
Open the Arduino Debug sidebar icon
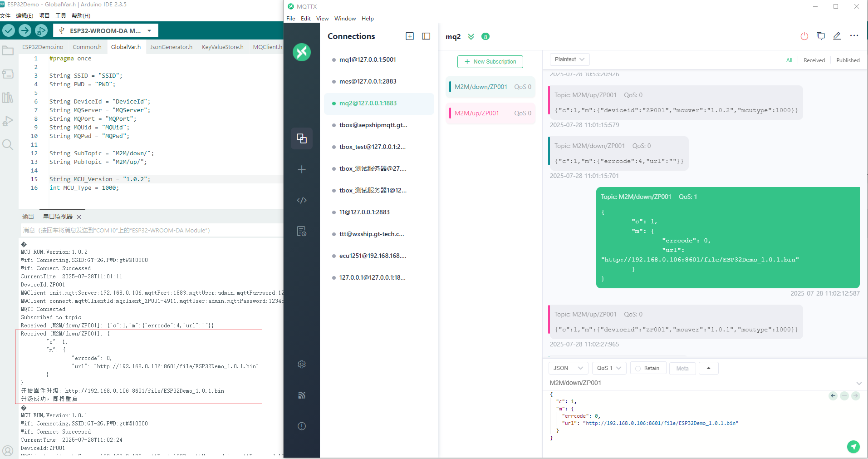pos(8,121)
